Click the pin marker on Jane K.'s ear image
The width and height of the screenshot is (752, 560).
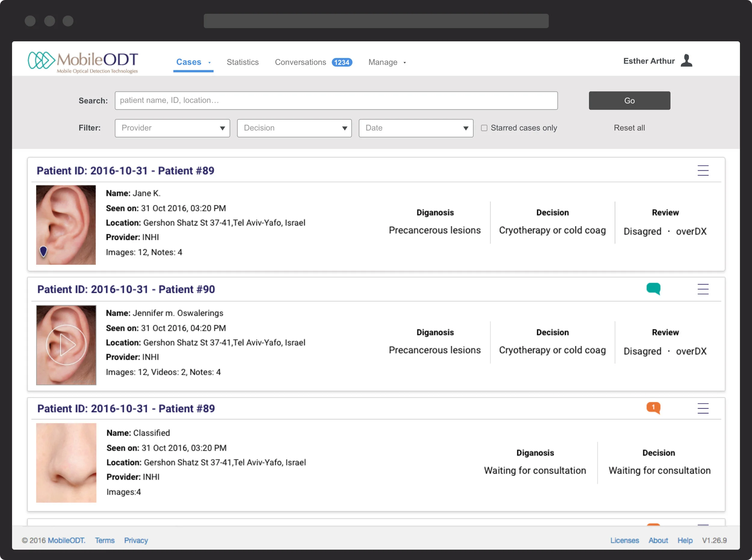click(43, 251)
